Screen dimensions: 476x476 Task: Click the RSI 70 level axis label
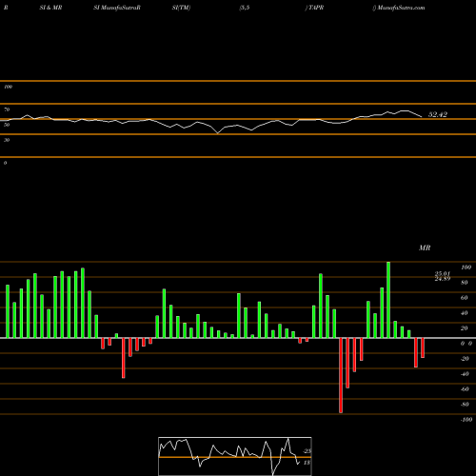(x=7, y=109)
